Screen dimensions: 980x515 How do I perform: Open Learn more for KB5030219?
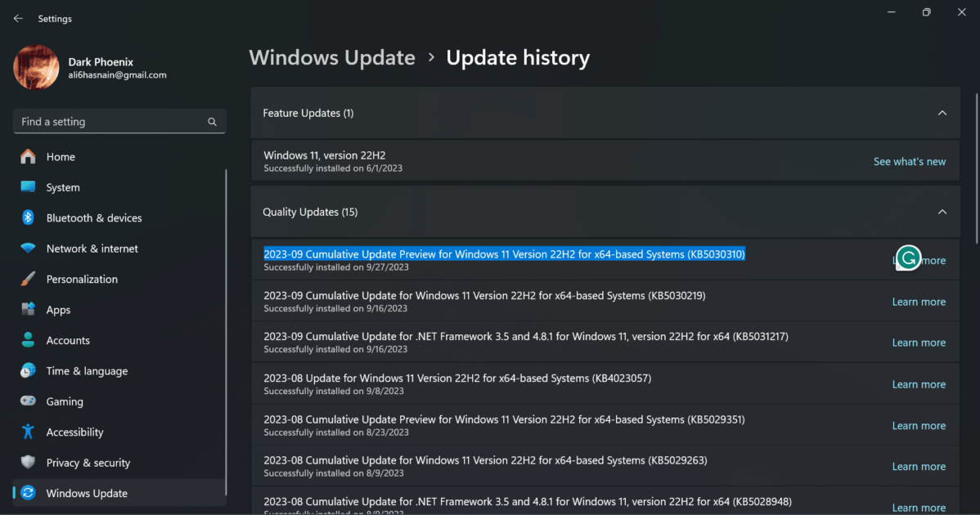click(x=919, y=302)
